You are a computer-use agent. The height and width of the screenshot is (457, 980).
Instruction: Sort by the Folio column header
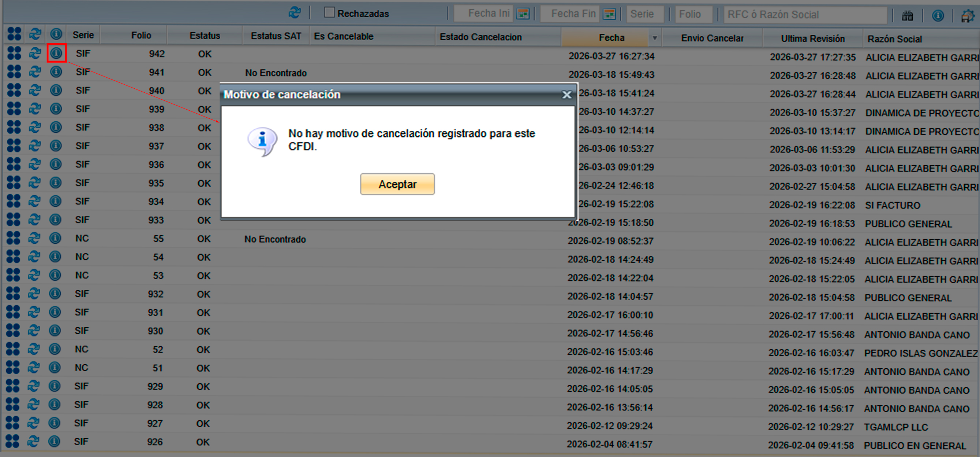[x=141, y=36]
